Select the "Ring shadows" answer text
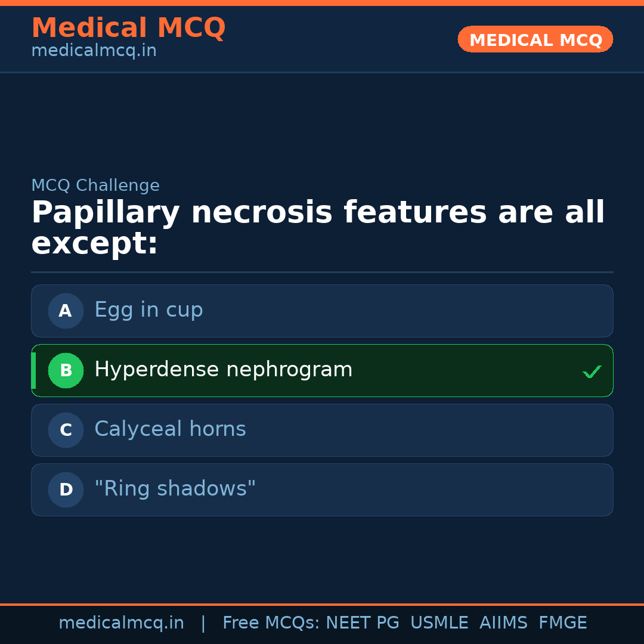Screen dimensions: 644x644 pos(175,489)
